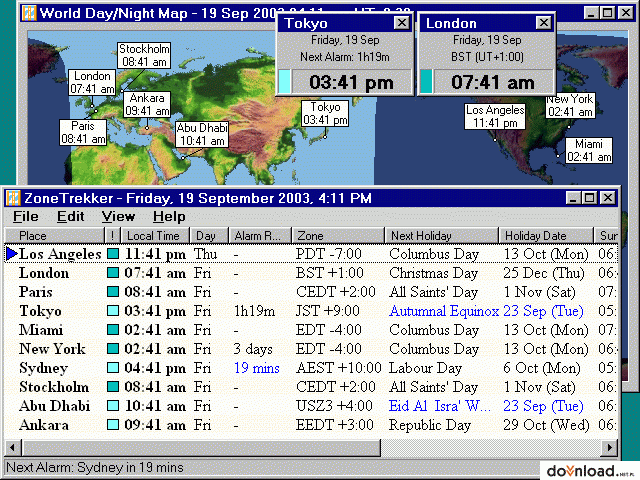
Task: Click the teal indicator in London clock
Action: click(x=427, y=82)
